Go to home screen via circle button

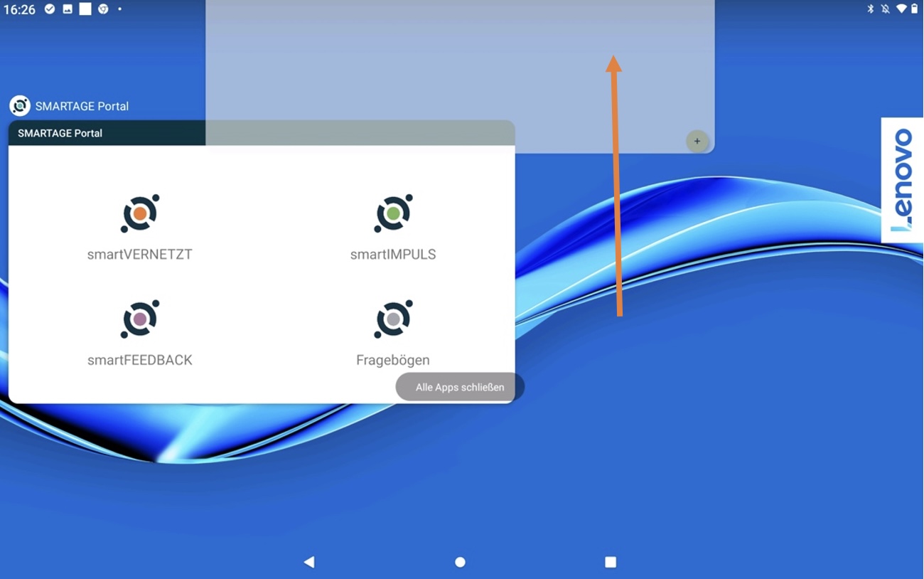tap(460, 562)
